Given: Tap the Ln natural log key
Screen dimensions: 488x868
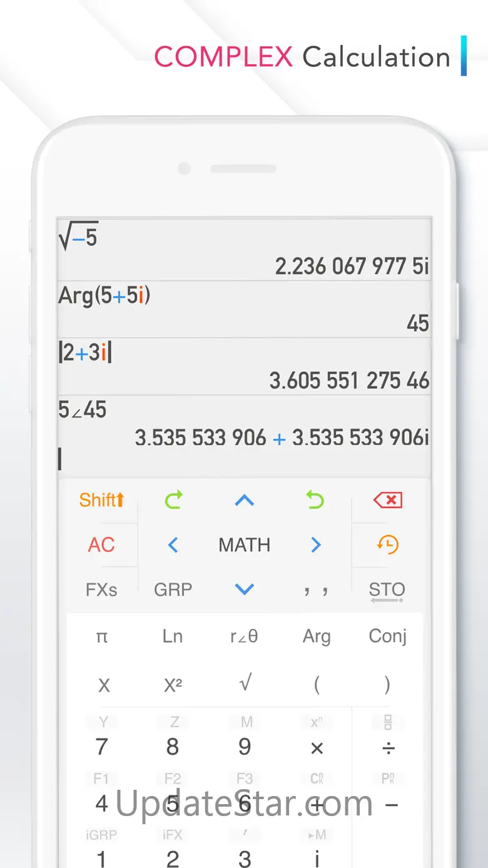Looking at the screenshot, I should tap(173, 636).
